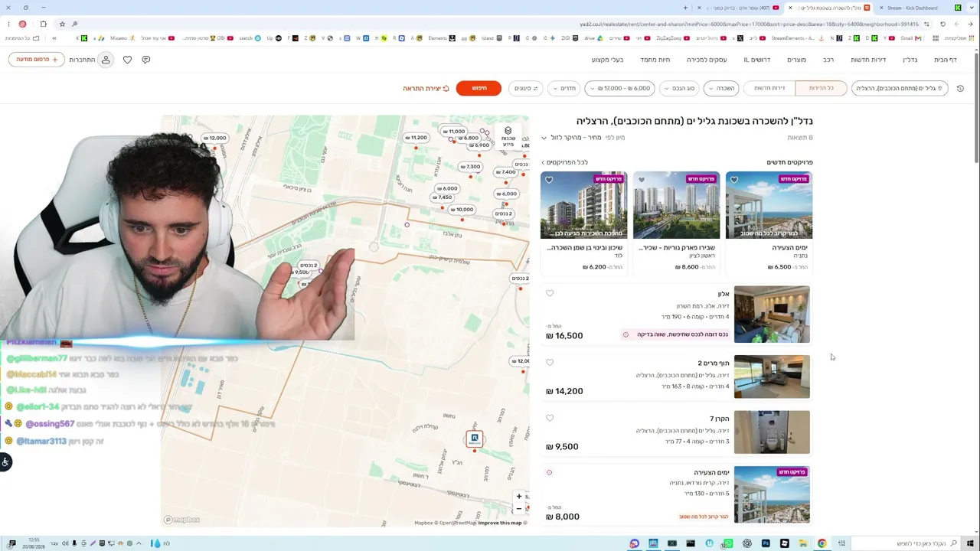Favorite the שבירו פארק נוריות project card
The height and width of the screenshot is (551, 980).
pos(642,180)
